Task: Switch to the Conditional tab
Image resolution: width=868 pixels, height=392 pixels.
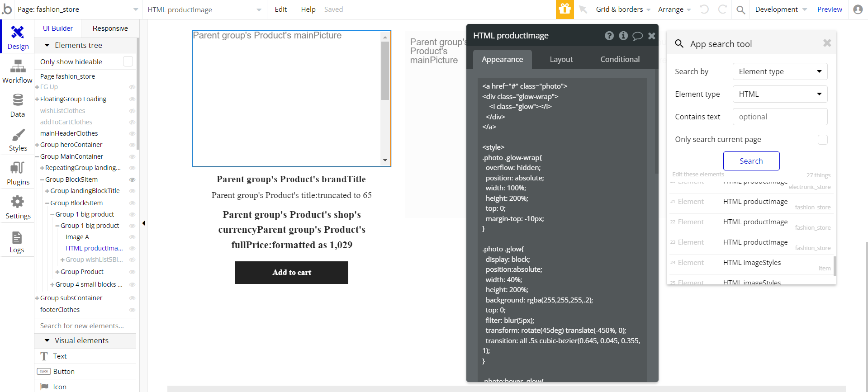Action: (620, 59)
